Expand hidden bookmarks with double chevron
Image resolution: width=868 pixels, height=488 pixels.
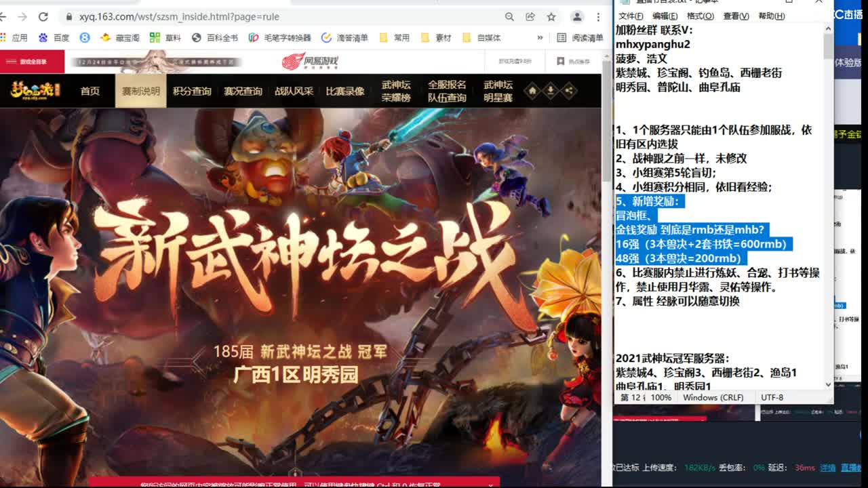[540, 38]
